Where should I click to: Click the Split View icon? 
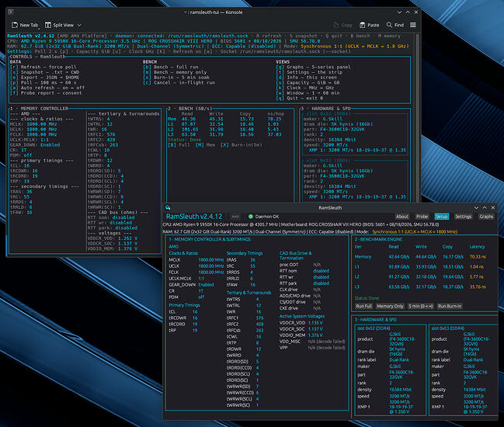click(x=48, y=25)
